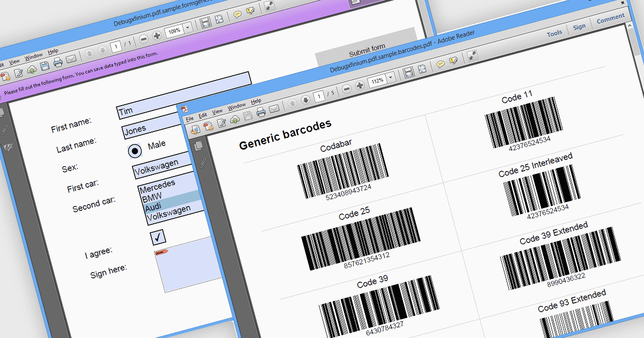The image size is (644, 338).
Task: Zoom in using plus in barcodes window
Action: pos(359,84)
